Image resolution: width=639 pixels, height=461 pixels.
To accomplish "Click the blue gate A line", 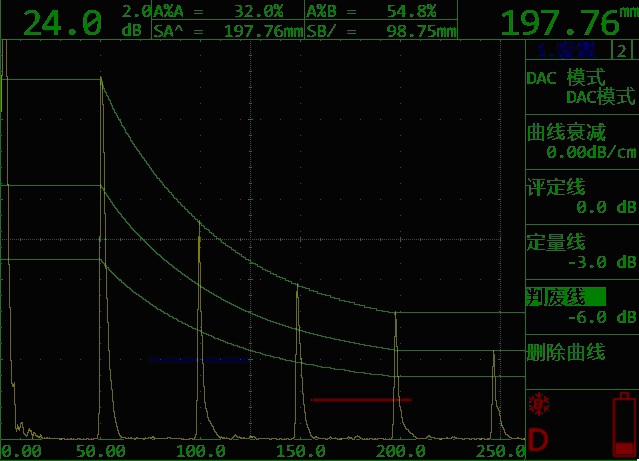I will 197,359.
